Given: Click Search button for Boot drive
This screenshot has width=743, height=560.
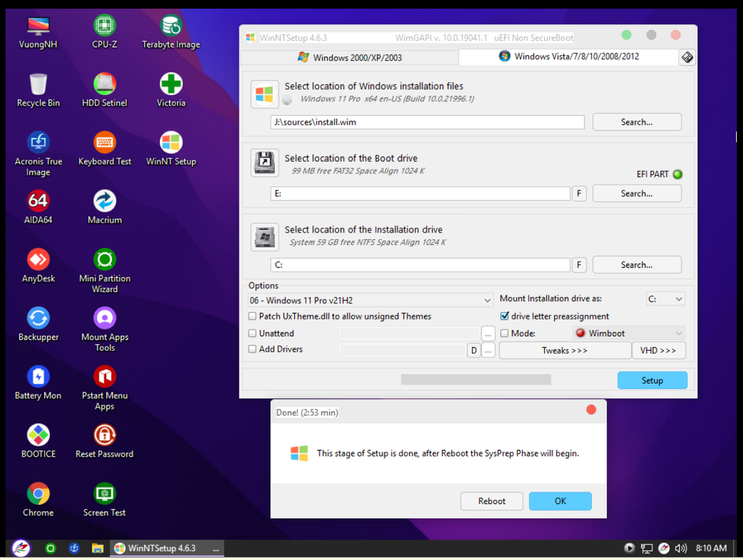Looking at the screenshot, I should [637, 193].
